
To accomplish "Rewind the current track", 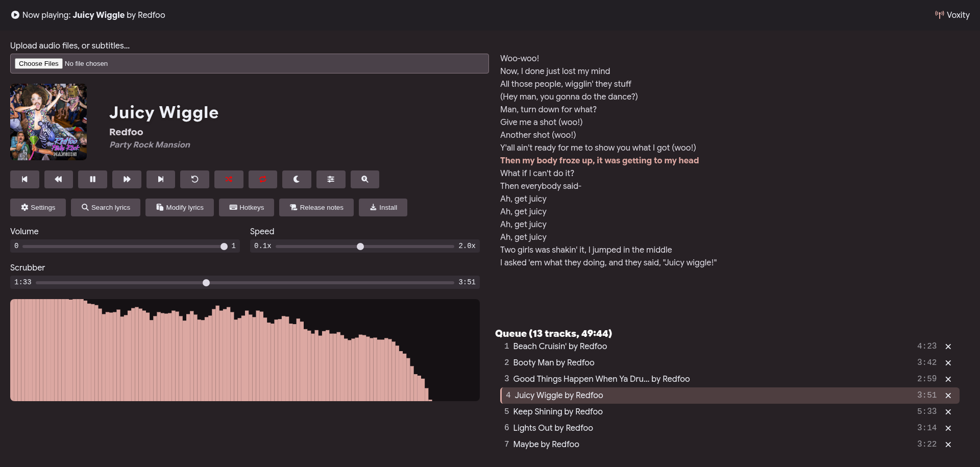I will click(x=59, y=179).
